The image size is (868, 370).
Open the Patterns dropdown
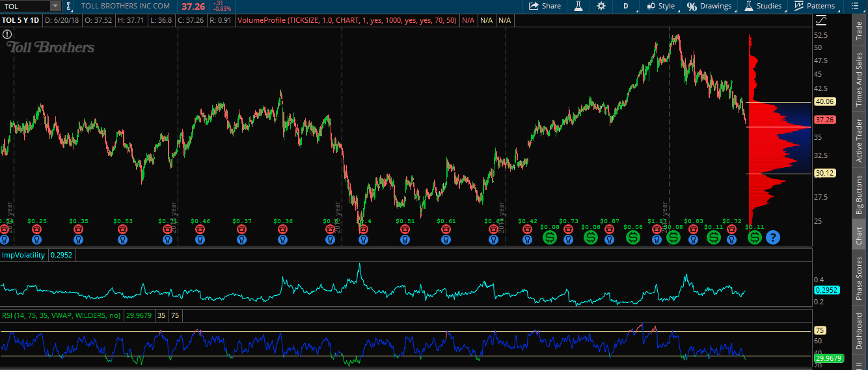816,6
